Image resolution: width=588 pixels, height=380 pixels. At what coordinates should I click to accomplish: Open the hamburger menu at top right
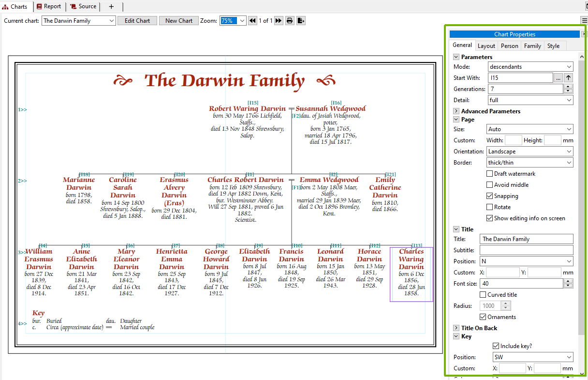pos(584,20)
